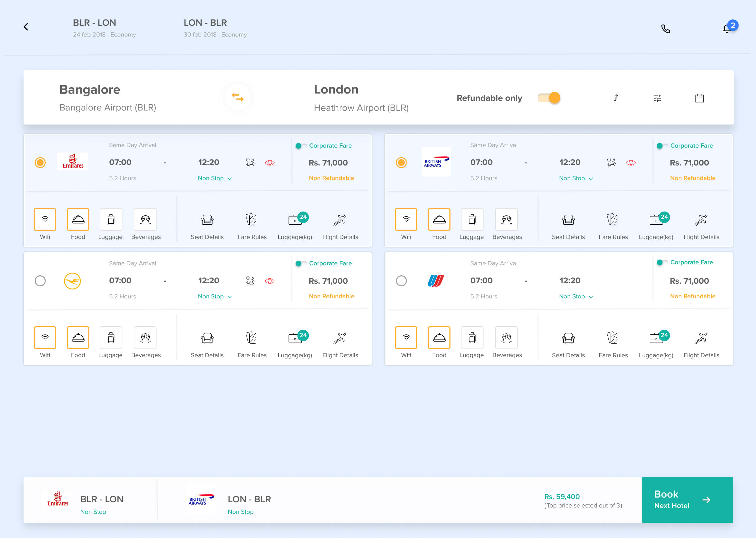Viewport: 756px width, 538px height.
Task: Toggle the Refundable only switch
Action: tap(549, 98)
